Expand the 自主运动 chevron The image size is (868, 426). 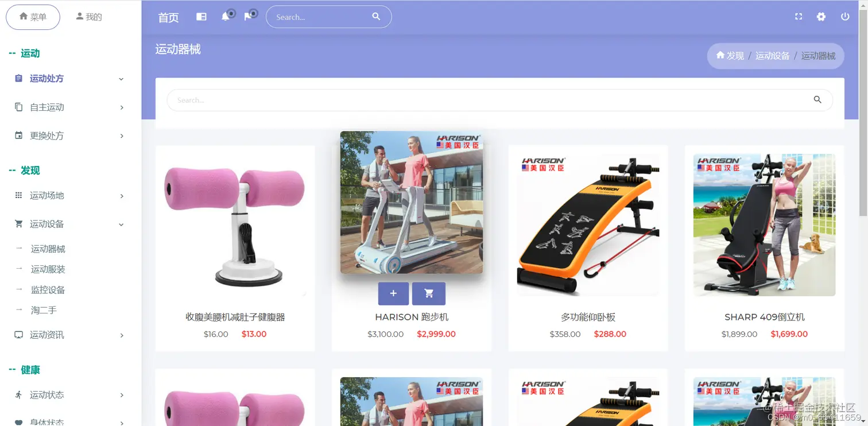click(x=122, y=107)
